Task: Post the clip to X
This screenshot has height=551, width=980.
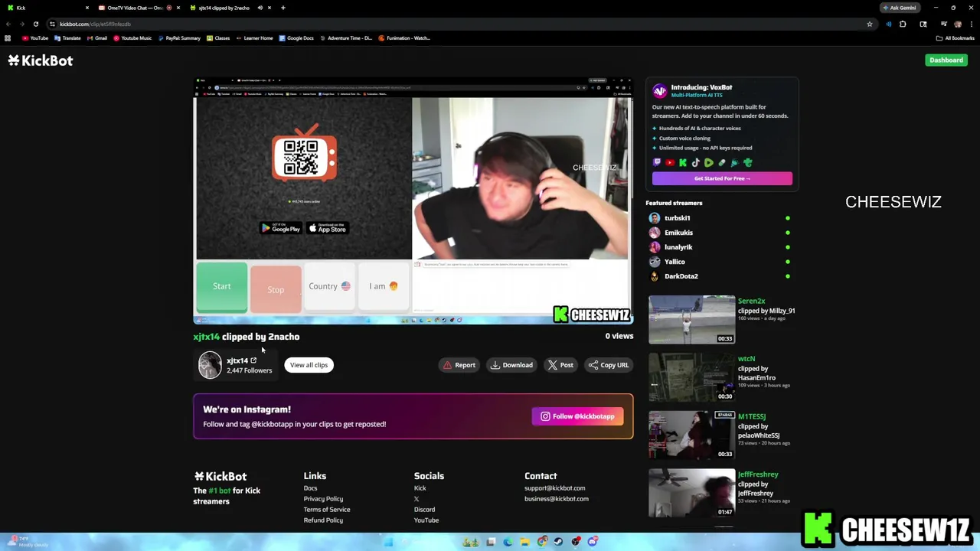Action: tap(560, 365)
